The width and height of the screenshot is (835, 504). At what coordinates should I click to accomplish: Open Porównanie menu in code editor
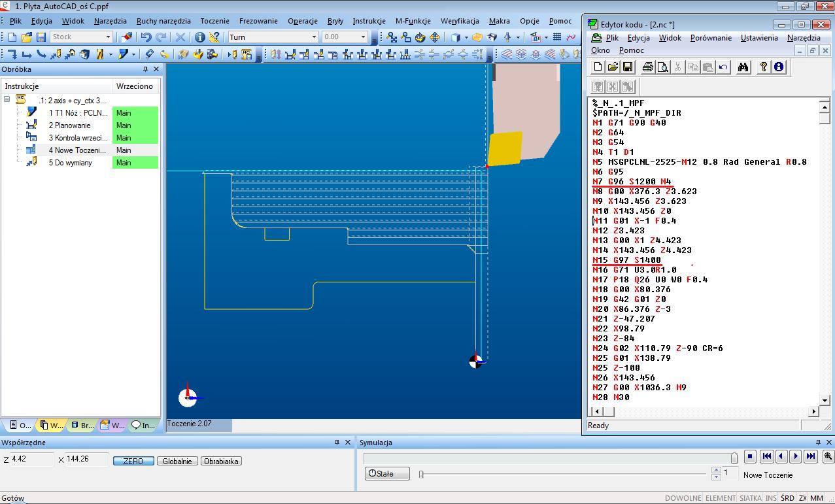tap(711, 38)
